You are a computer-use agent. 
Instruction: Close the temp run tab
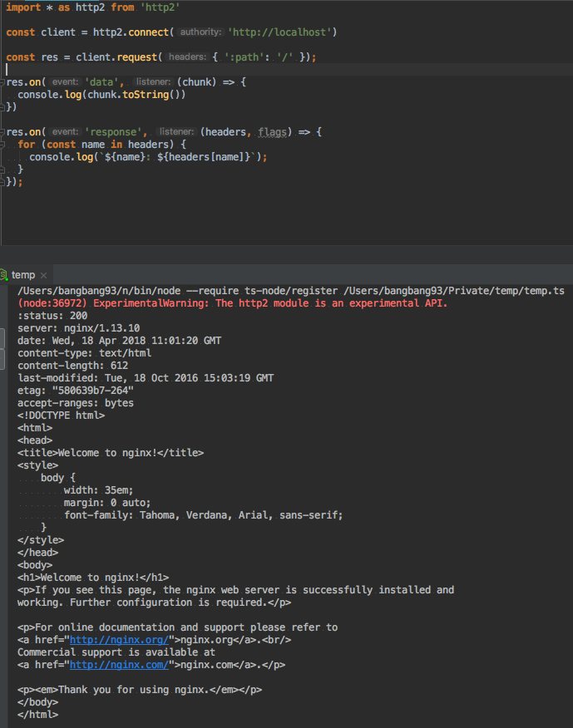click(x=44, y=275)
